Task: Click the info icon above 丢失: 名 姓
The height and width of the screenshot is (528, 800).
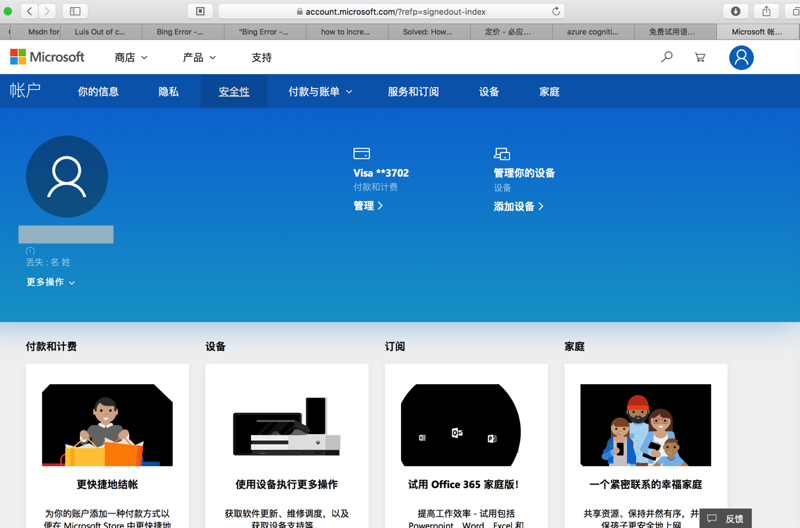Action: pos(30,251)
